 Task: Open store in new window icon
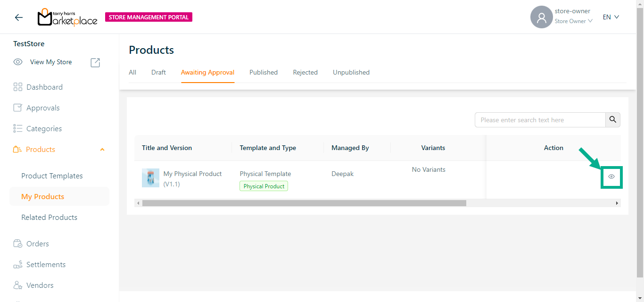(95, 62)
